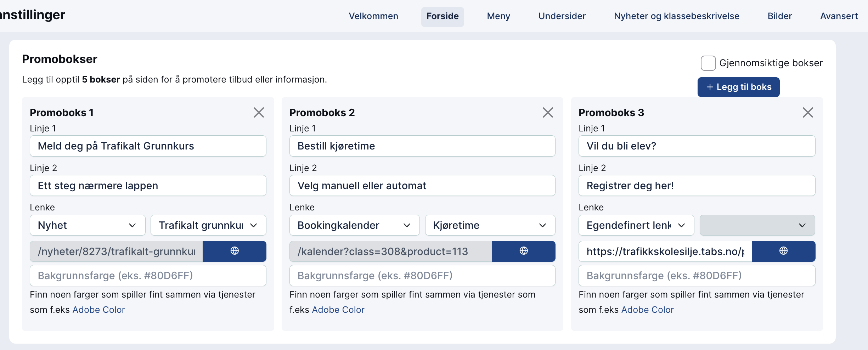
Task: Click Bakgrunnsfarge field in Promoboks 3
Action: click(x=697, y=276)
